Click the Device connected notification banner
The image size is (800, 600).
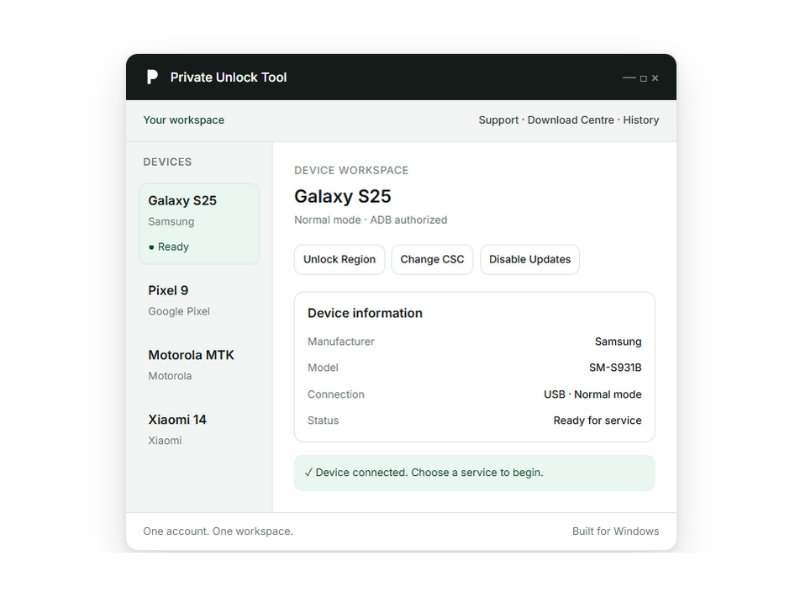click(474, 473)
